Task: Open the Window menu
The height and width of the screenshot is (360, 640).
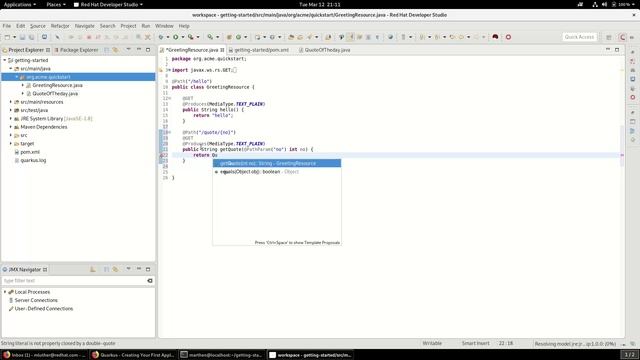Action: [x=164, y=26]
